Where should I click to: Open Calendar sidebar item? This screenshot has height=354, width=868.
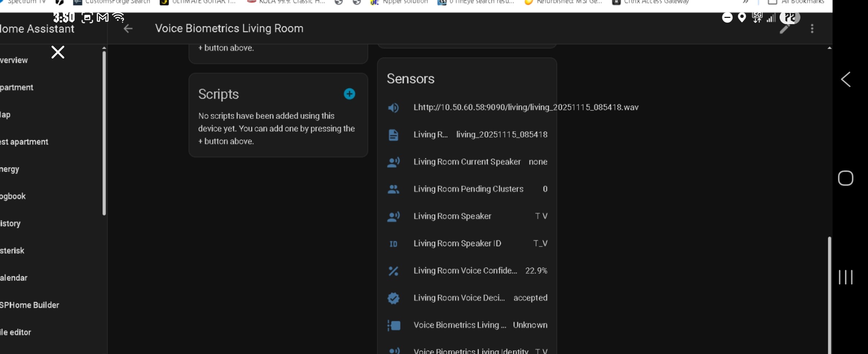pyautogui.click(x=14, y=278)
